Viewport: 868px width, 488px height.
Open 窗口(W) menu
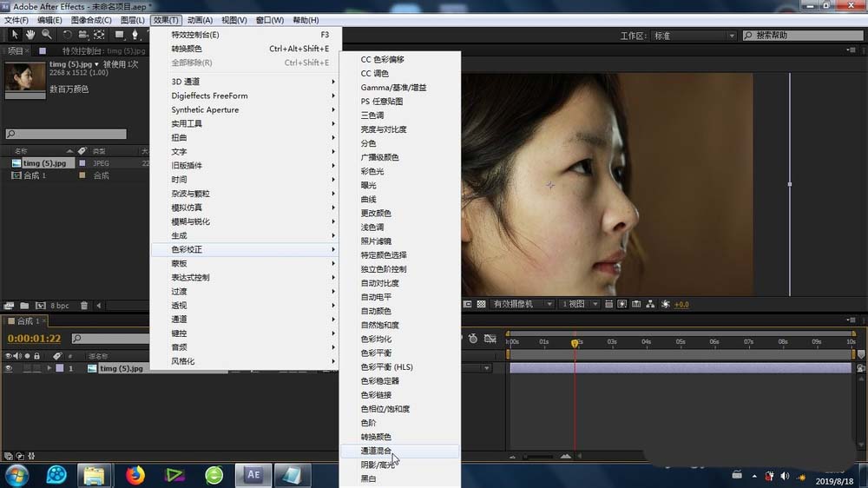(x=270, y=20)
